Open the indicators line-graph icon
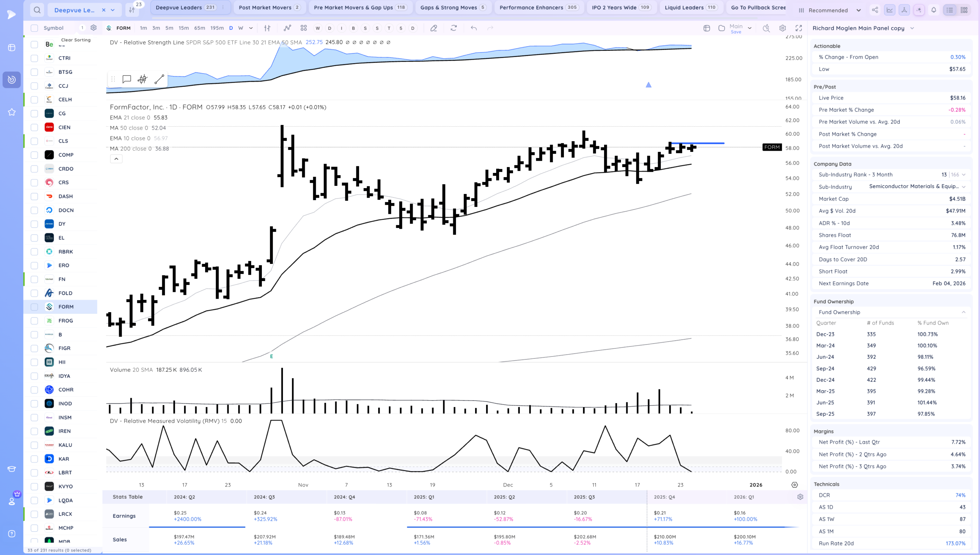 pos(287,28)
